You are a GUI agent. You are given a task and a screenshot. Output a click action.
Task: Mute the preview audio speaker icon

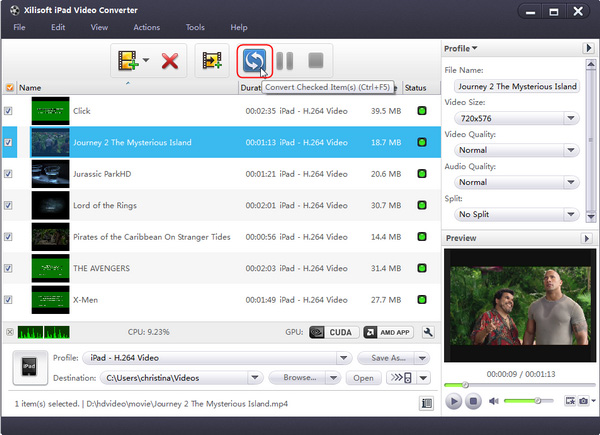click(x=494, y=401)
